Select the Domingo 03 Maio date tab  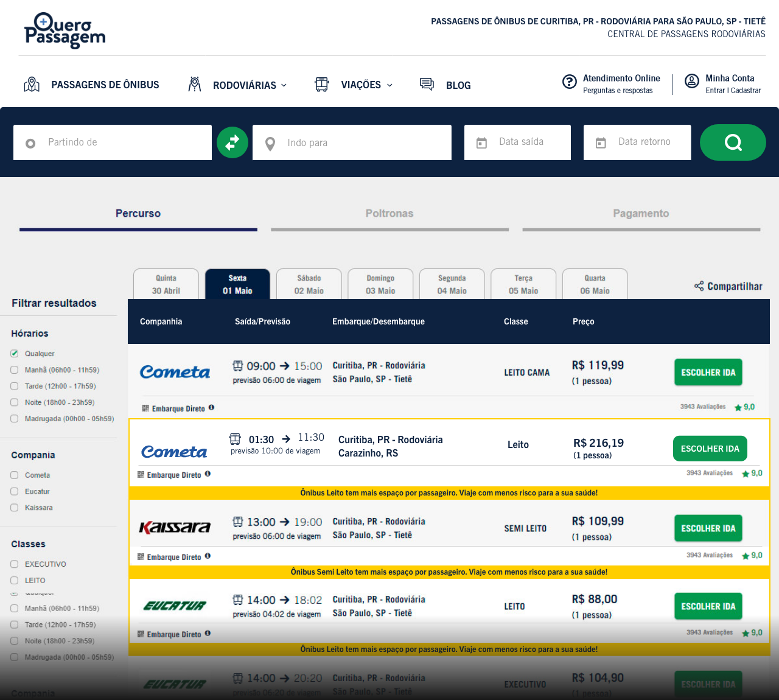pos(380,284)
